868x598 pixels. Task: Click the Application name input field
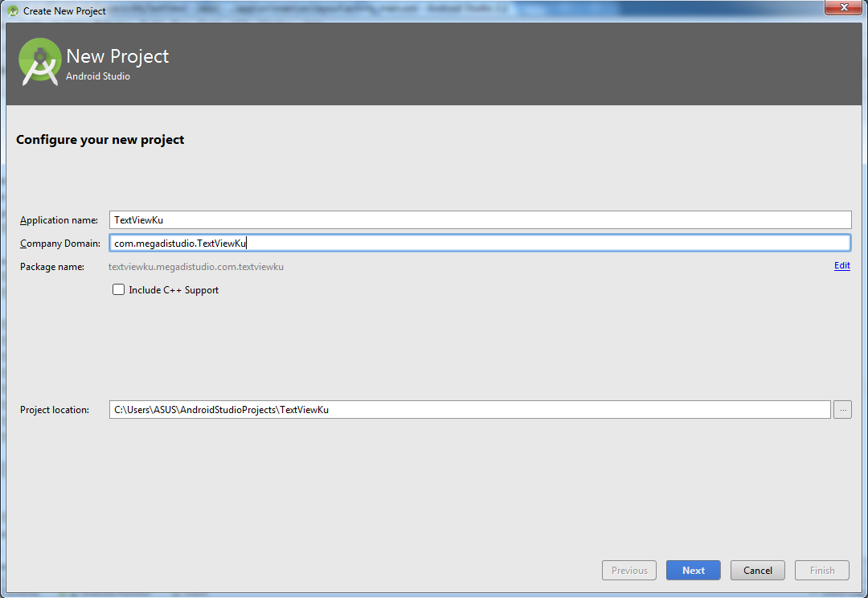pyautogui.click(x=480, y=219)
